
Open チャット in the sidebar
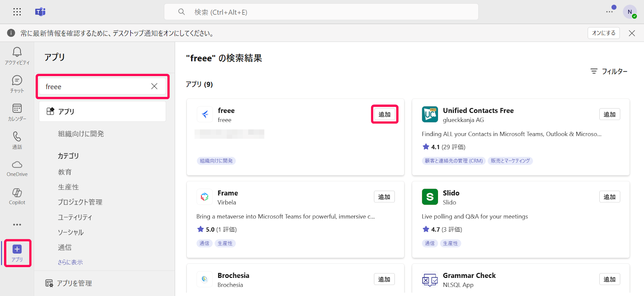[17, 84]
